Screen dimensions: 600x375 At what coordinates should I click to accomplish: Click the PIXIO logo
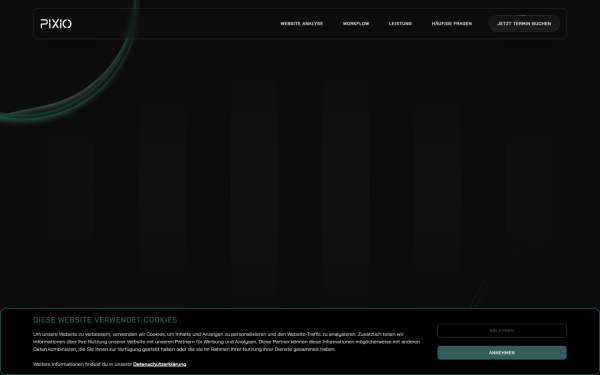(56, 24)
